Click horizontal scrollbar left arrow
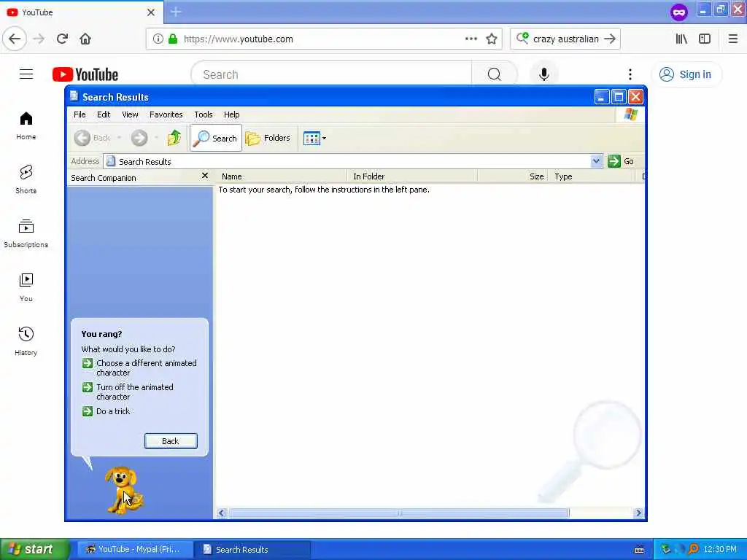The width and height of the screenshot is (747, 560). tap(222, 513)
